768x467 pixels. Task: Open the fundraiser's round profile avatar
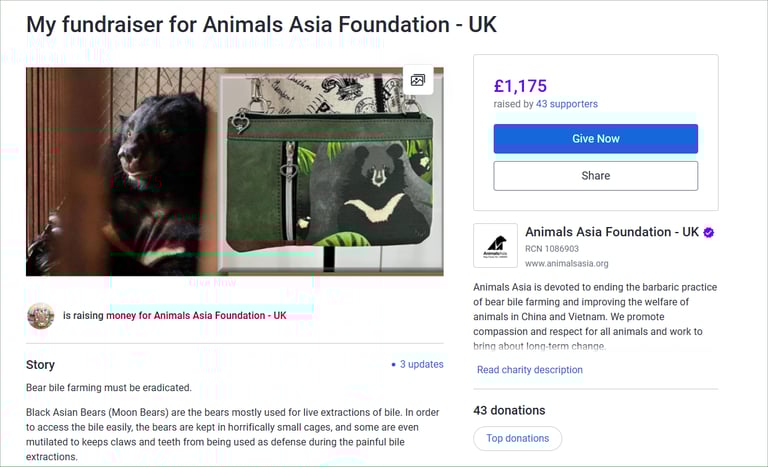click(40, 316)
